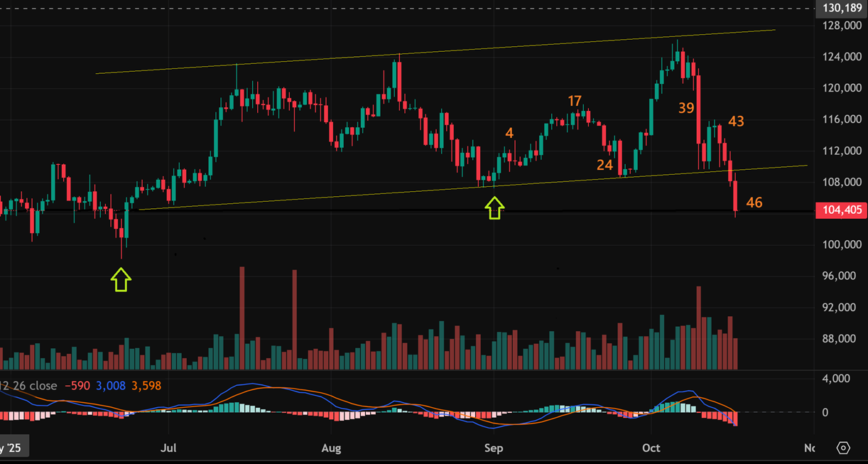Click the indicator legend text 'close'
The width and height of the screenshot is (868, 464).
click(43, 386)
